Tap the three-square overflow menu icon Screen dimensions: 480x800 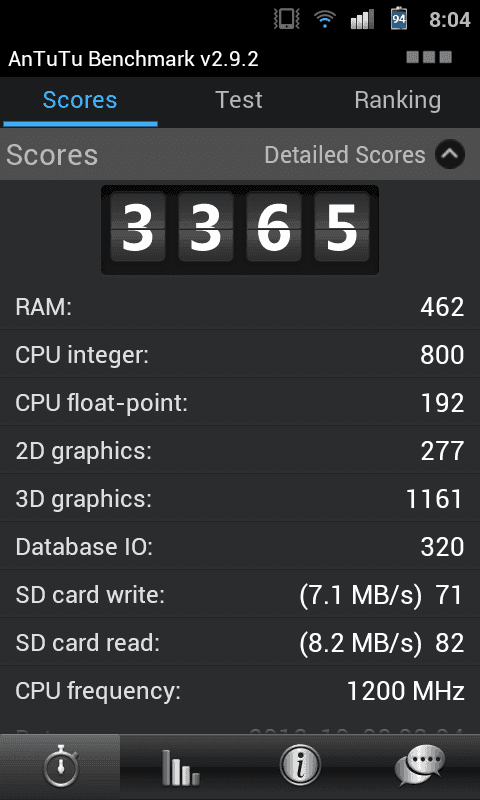[x=429, y=57]
